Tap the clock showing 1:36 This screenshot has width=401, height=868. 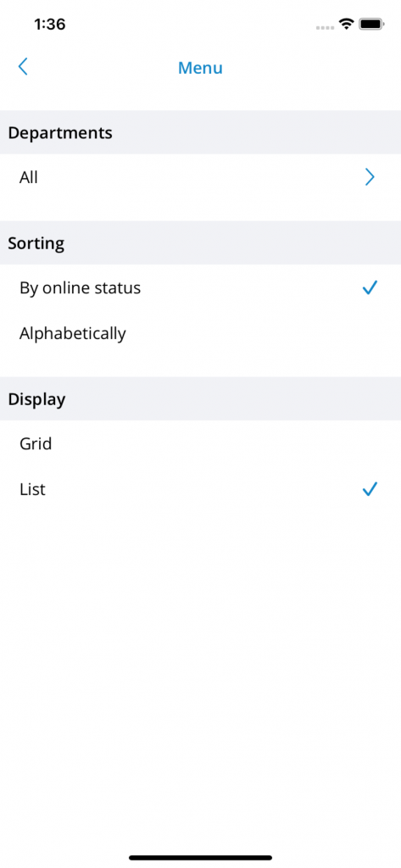(50, 25)
